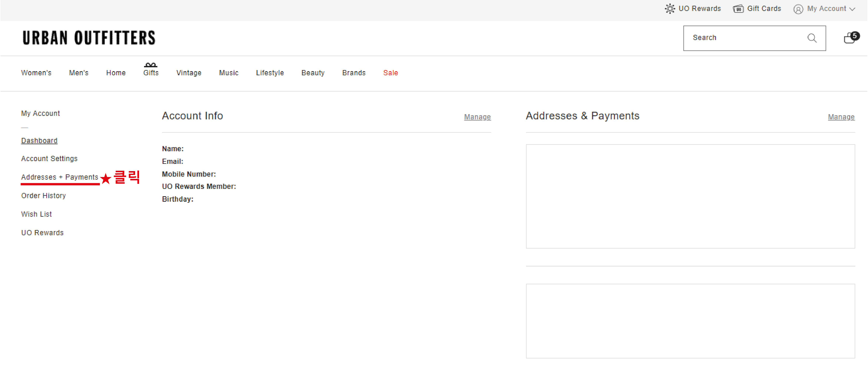Click My Account text in top bar
The width and height of the screenshot is (868, 387).
tap(827, 9)
